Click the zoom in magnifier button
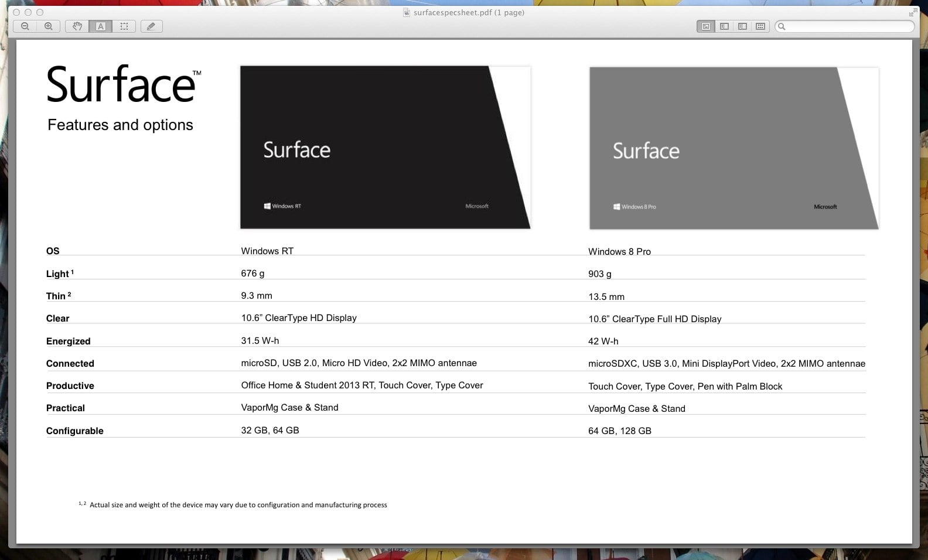 click(49, 26)
